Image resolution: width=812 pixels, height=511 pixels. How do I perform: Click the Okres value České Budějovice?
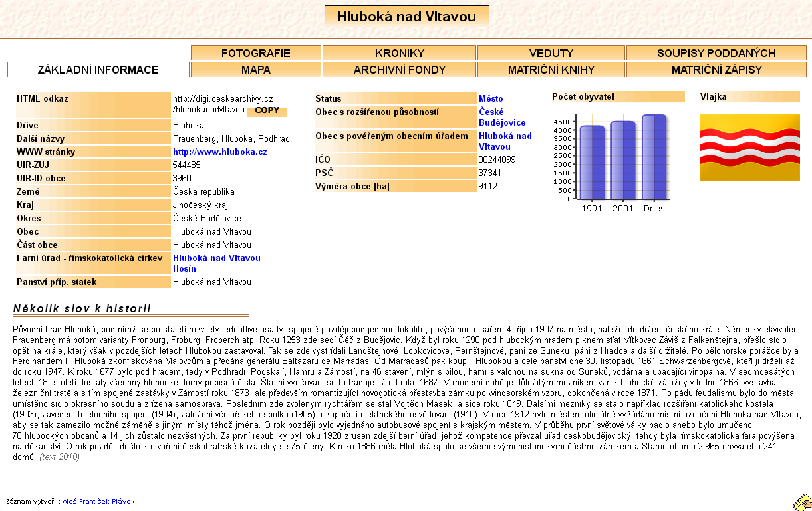pyautogui.click(x=207, y=219)
